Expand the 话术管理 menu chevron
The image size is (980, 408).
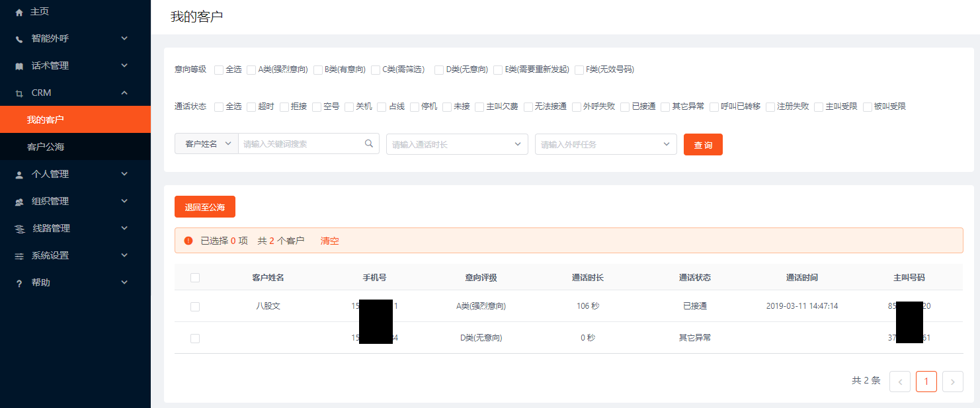pos(124,65)
